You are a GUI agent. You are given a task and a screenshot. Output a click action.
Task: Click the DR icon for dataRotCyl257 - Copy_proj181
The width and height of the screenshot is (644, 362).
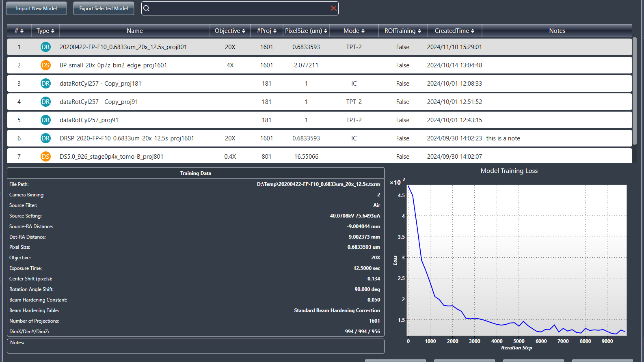pyautogui.click(x=45, y=84)
